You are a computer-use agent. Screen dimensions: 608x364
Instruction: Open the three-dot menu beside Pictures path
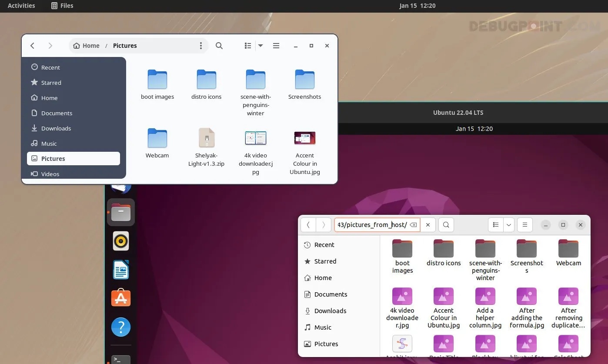coord(200,46)
